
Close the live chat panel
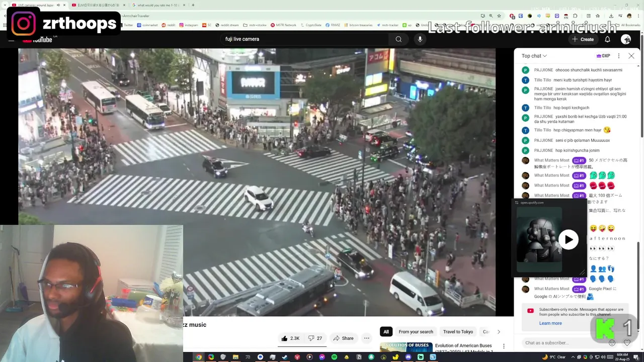tap(631, 56)
